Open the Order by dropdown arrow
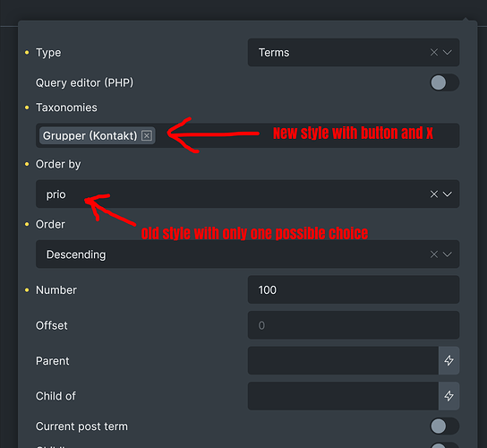 (x=448, y=194)
